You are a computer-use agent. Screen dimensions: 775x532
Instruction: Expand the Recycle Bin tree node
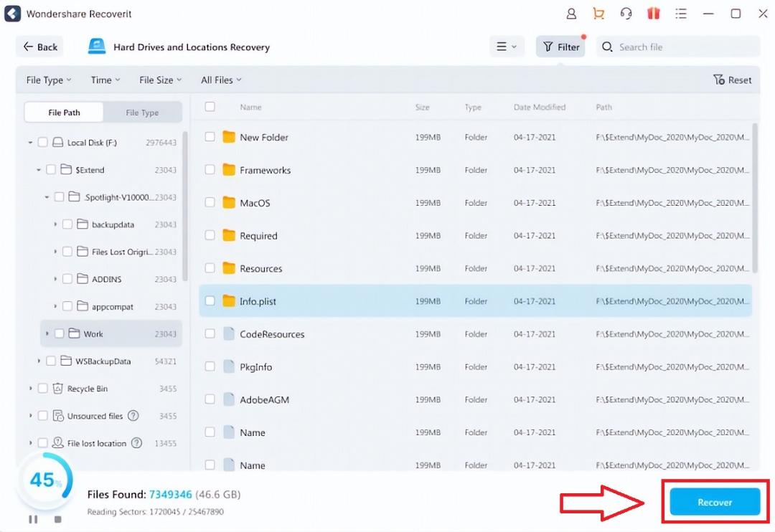(x=30, y=389)
